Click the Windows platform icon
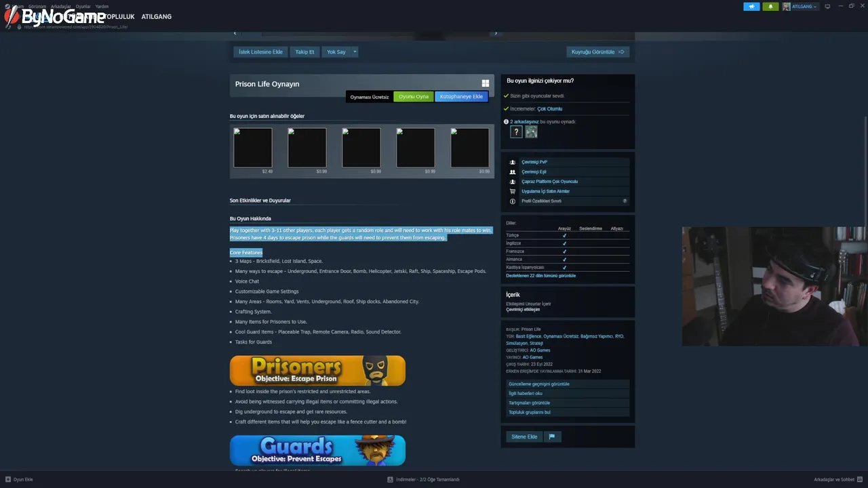 (x=486, y=83)
